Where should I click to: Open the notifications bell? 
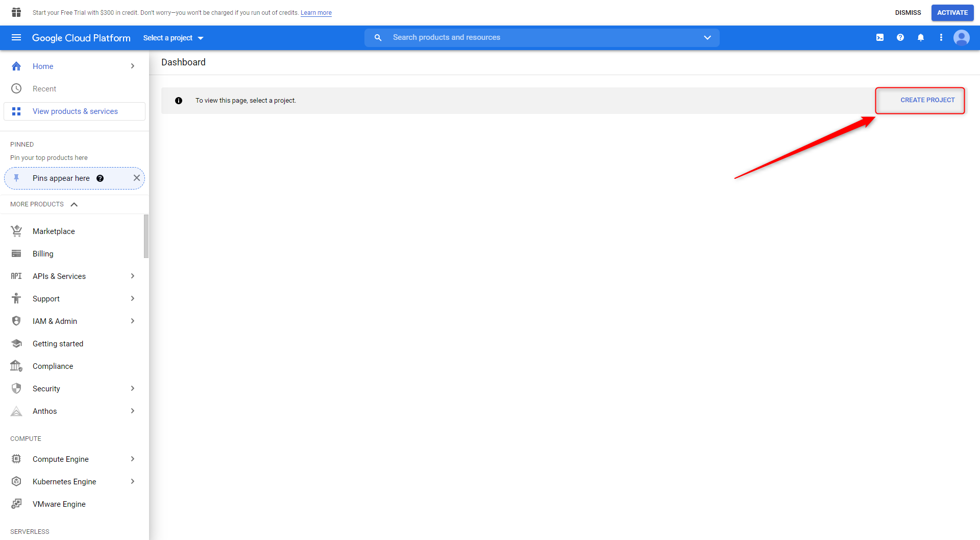(x=921, y=38)
